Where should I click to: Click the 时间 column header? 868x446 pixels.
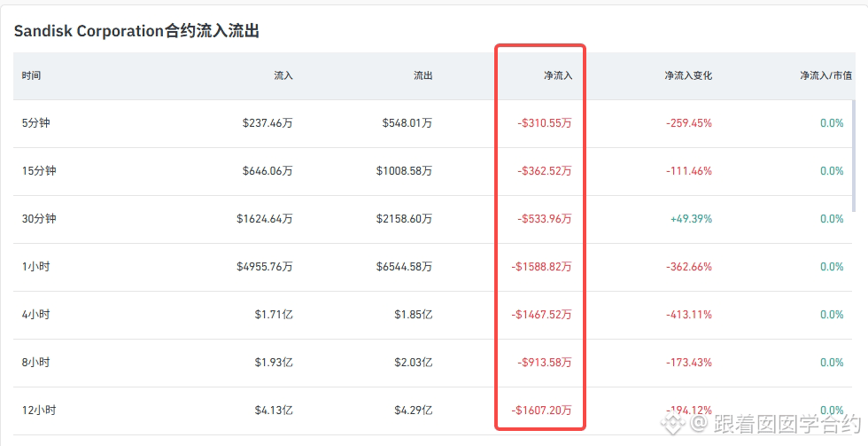(x=31, y=75)
